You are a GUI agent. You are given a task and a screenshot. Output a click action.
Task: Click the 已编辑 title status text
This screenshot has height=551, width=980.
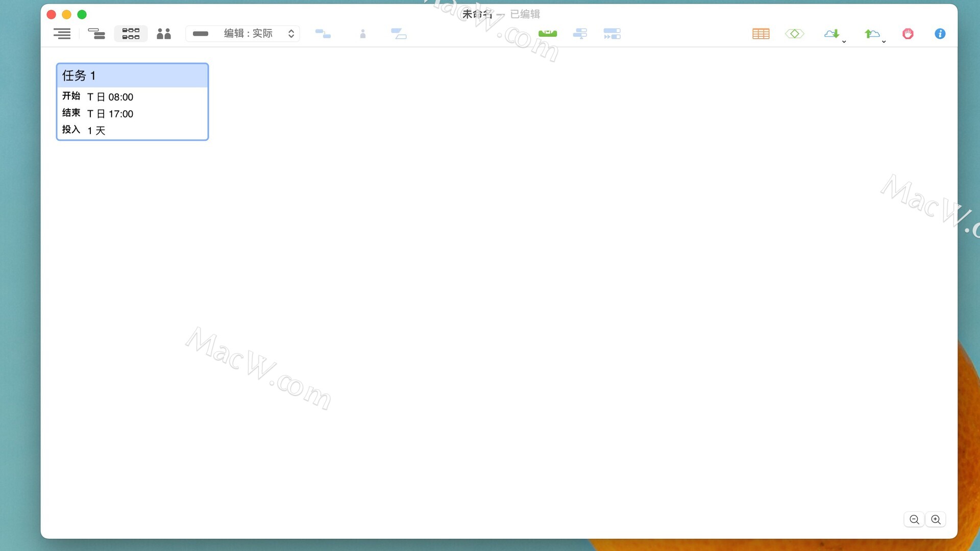point(525,14)
